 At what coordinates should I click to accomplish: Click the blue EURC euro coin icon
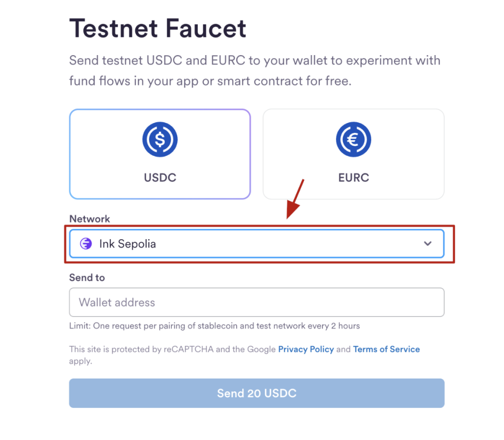(x=353, y=140)
